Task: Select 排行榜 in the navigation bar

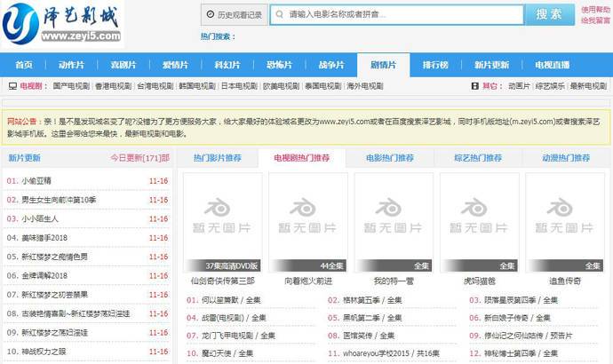Action: [434, 65]
